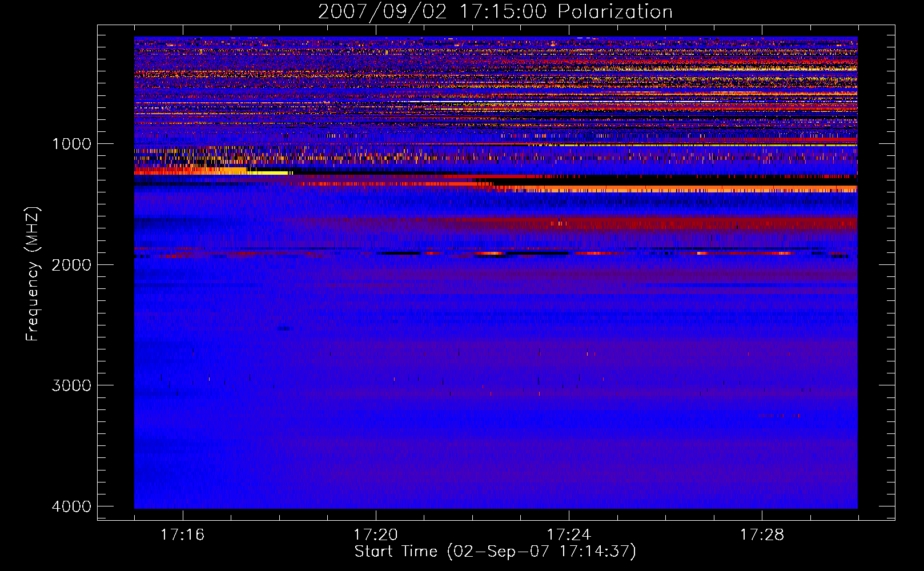Click the 'Start Time (02-Sep-07 17:14:37)' x-axis label

495,552
